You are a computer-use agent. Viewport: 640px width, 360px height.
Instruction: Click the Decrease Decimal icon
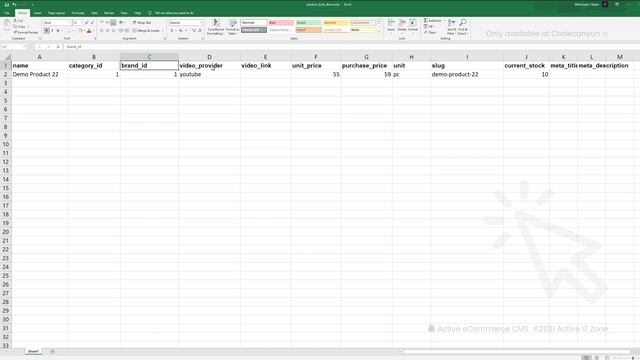(200, 31)
